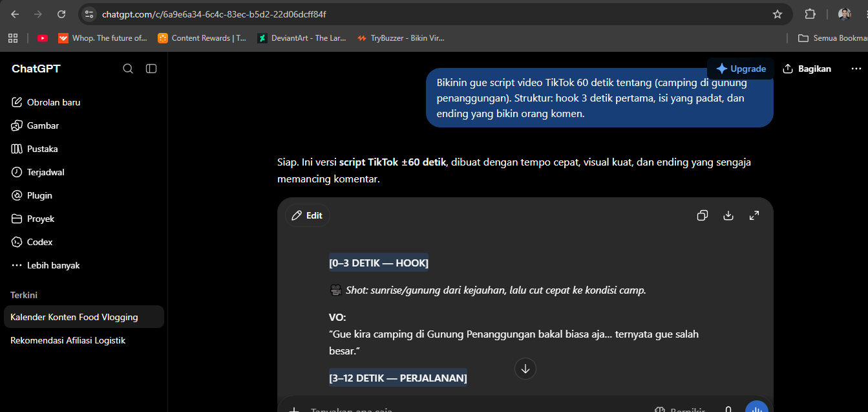Click the Gue kira camping quote text
The width and height of the screenshot is (868, 412).
coord(514,342)
